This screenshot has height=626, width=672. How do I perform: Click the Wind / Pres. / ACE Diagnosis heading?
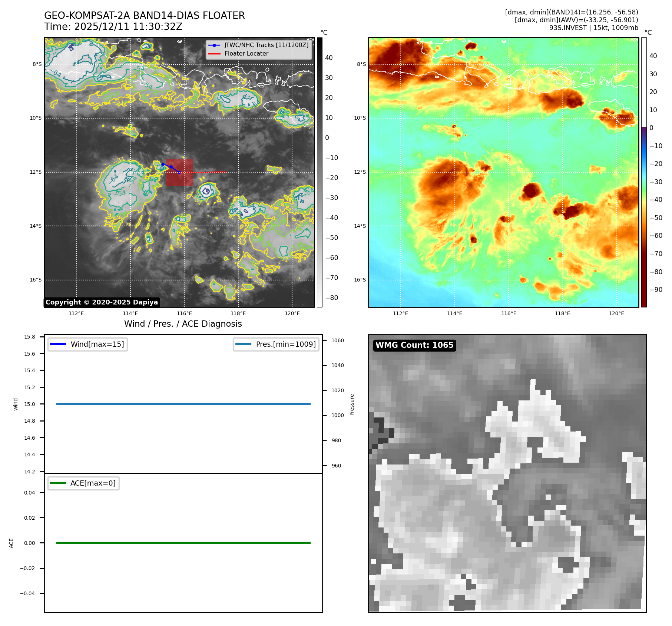click(x=183, y=324)
